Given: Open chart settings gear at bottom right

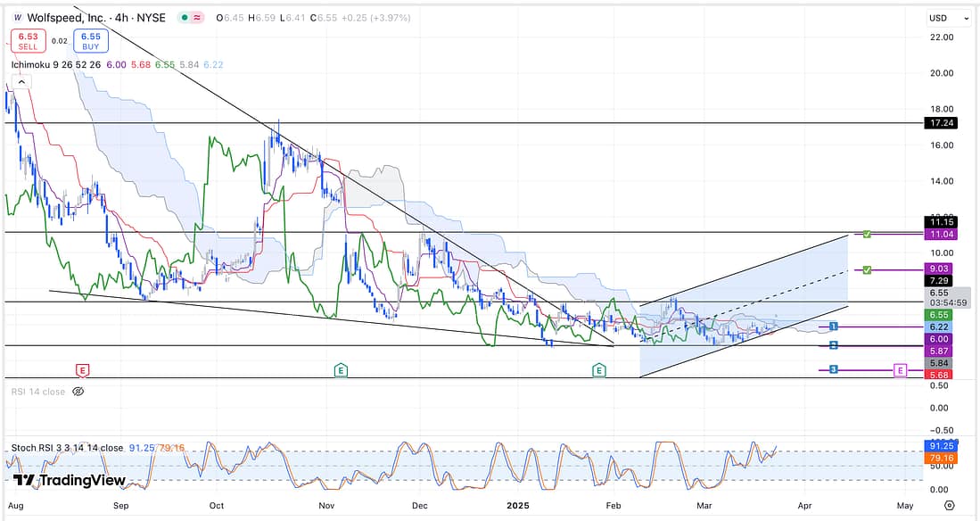Looking at the screenshot, I should pyautogui.click(x=949, y=504).
